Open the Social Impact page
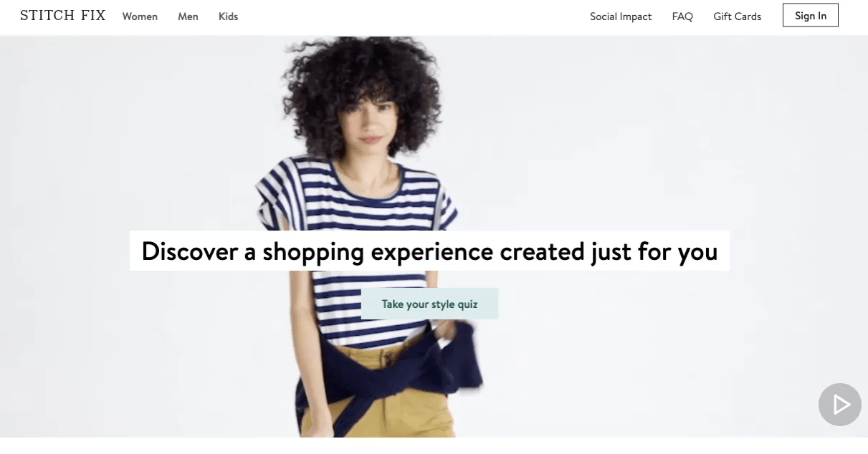This screenshot has height=454, width=868. point(621,16)
